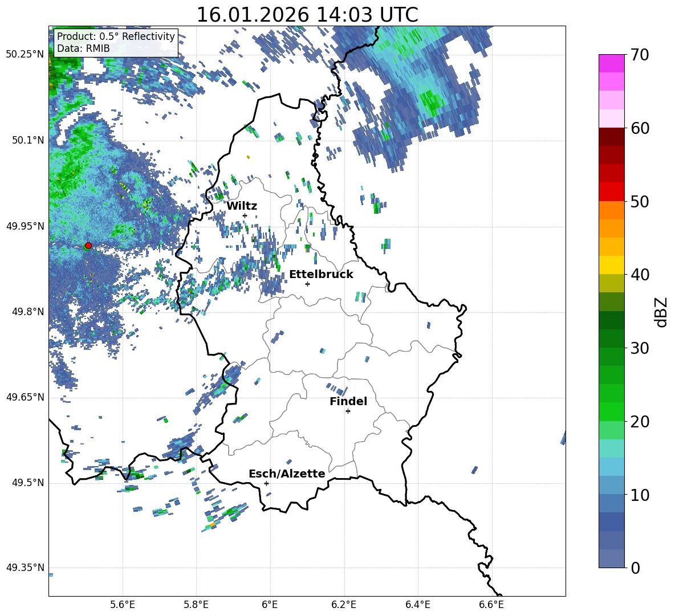
Task: Click the bright red colorbar swatch near 50
Action: click(x=611, y=192)
